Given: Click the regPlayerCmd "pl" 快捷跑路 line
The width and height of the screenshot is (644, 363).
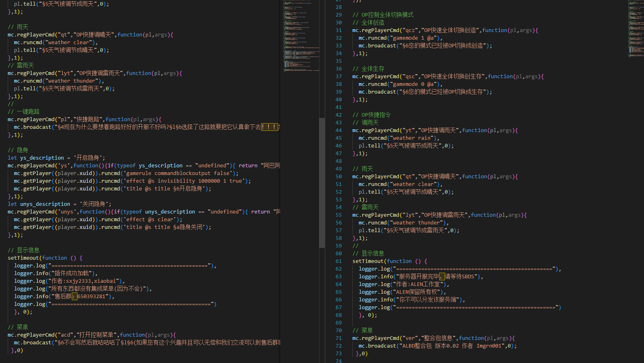Looking at the screenshot, I should (85, 120).
